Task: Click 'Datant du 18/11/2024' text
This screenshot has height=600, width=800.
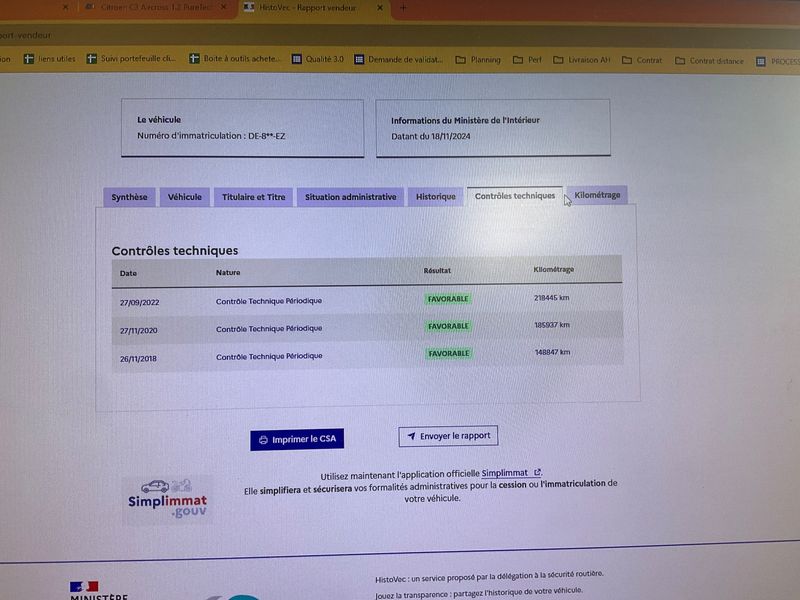Action: point(431,136)
